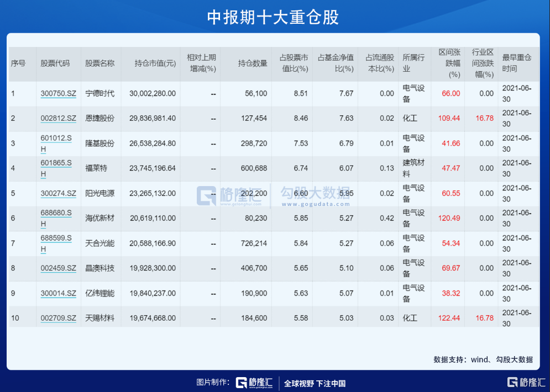Image resolution: width=550 pixels, height=392 pixels.
Task: Click holding quantity 56,100
Action: pos(256,93)
